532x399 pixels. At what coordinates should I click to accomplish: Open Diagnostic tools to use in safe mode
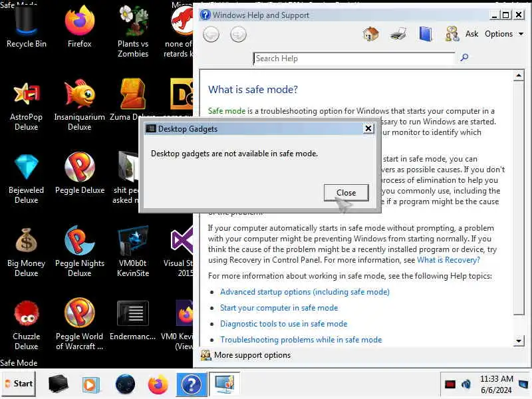click(x=284, y=324)
